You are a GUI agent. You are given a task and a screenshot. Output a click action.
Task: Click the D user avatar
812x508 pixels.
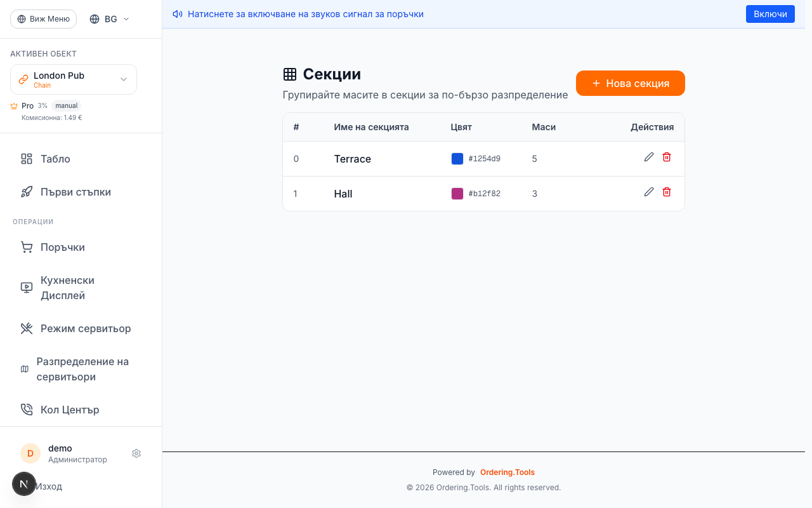30,453
